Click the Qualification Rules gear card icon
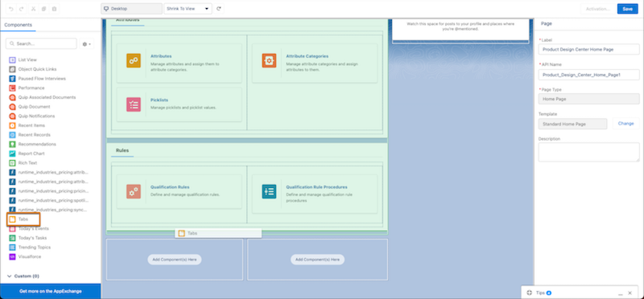644x299 pixels. pos(134,191)
